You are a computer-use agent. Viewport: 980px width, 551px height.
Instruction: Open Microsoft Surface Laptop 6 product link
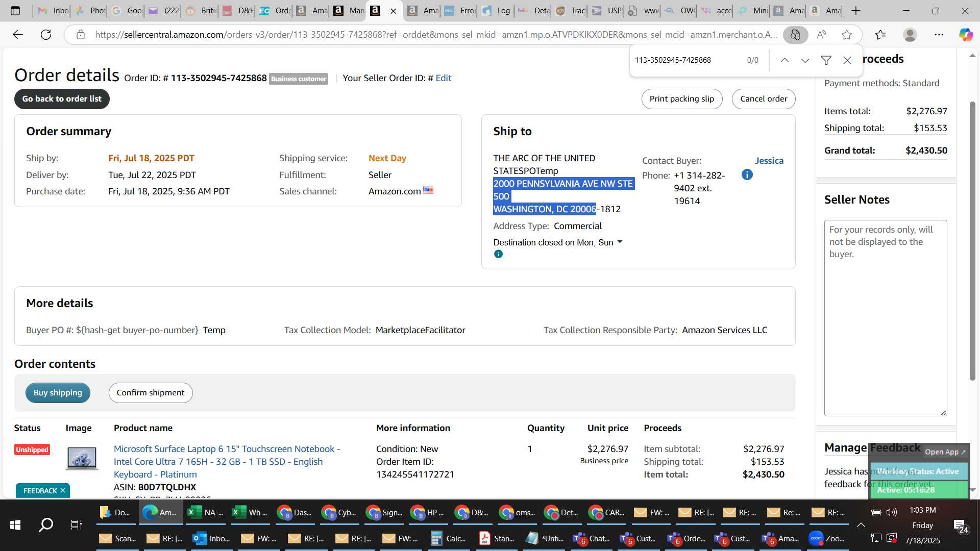pos(227,462)
